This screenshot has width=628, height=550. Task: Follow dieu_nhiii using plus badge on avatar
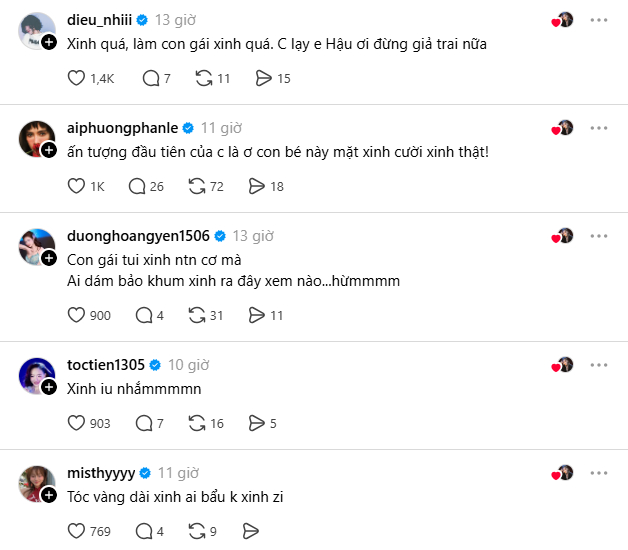tap(49, 42)
